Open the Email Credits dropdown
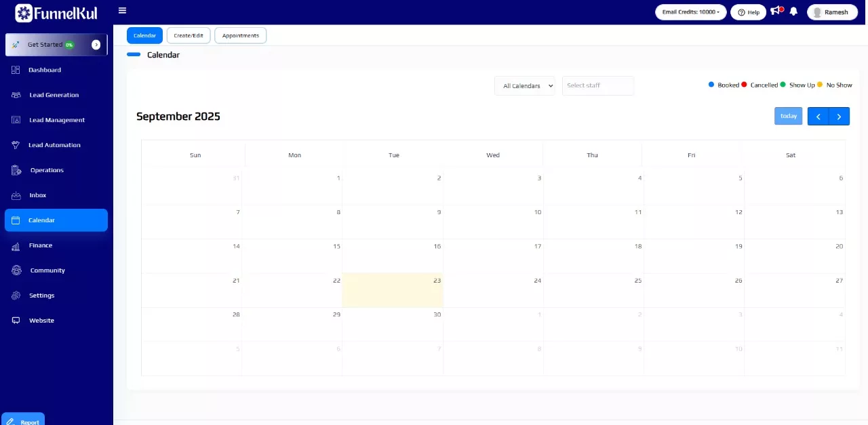The height and width of the screenshot is (425, 868). coord(690,12)
